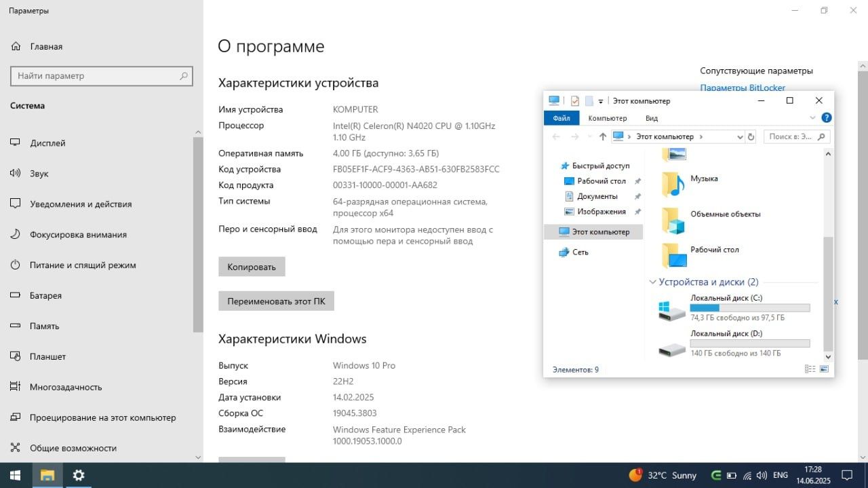Viewport: 868px width, 488px height.
Task: Click volume speaker tray icon
Action: 762,475
